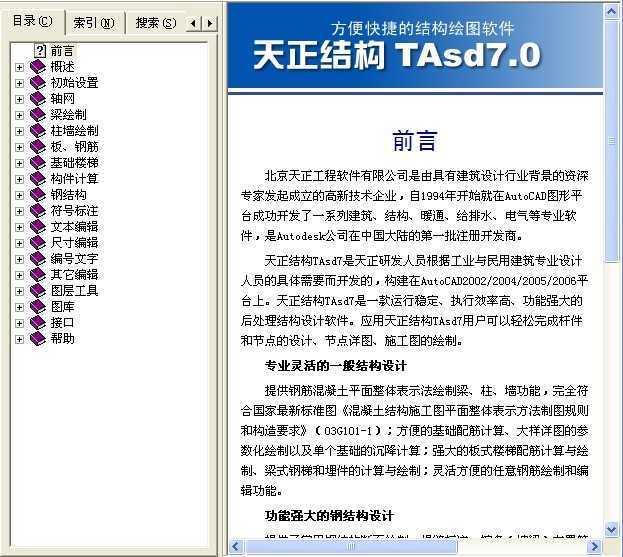Select the 其它编辑 tree label
The height and width of the screenshot is (557, 623).
coord(74,275)
